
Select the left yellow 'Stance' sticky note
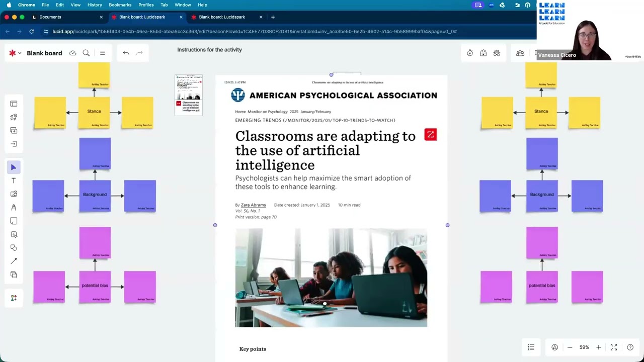(x=94, y=112)
